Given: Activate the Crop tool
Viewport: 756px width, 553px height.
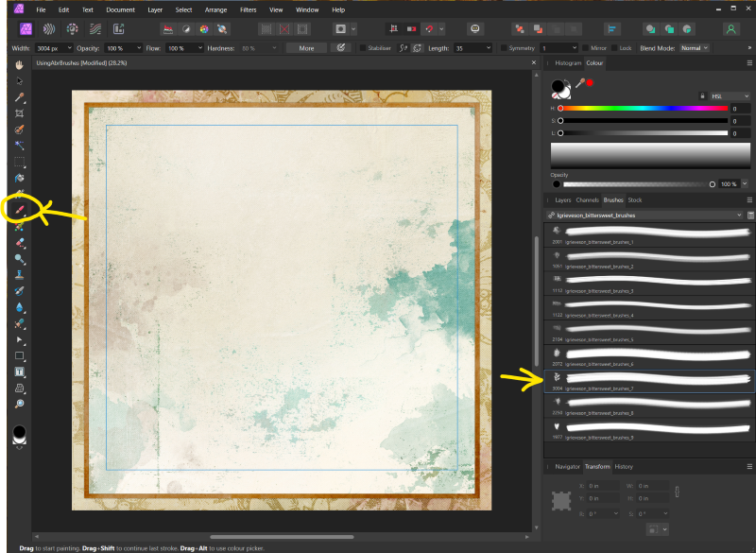Looking at the screenshot, I should point(19,113).
